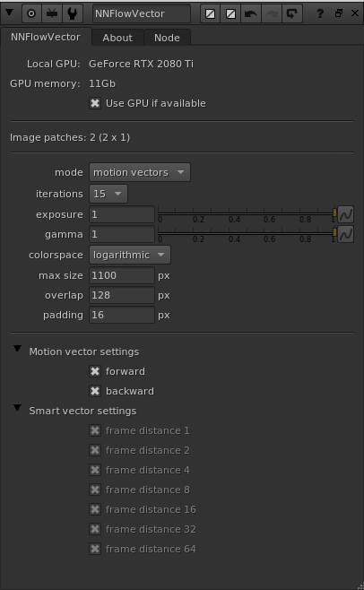Image resolution: width=364 pixels, height=590 pixels.
Task: Open the iterations dropdown
Action: tap(108, 194)
